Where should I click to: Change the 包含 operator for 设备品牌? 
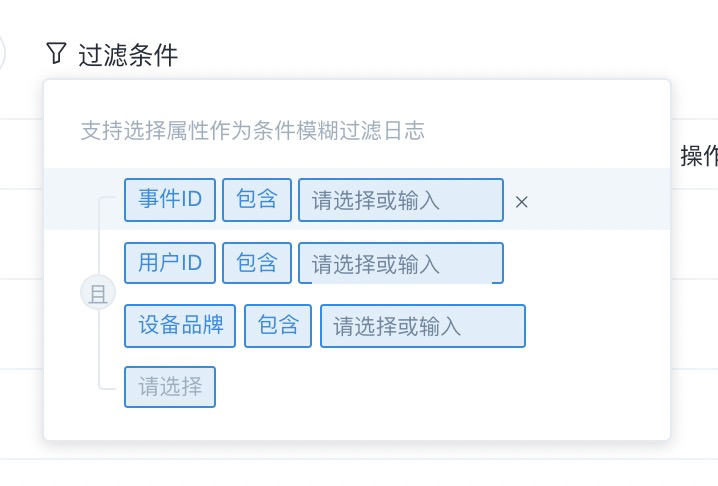[278, 326]
